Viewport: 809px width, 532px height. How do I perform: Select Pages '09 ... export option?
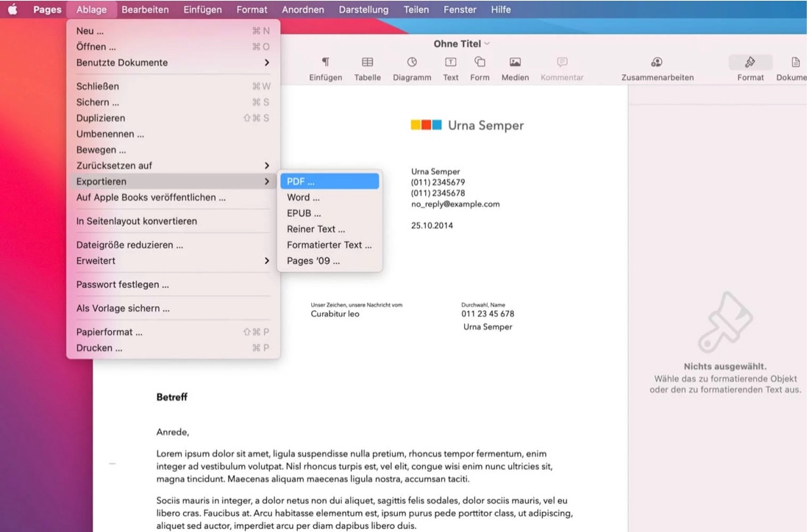[329, 261]
